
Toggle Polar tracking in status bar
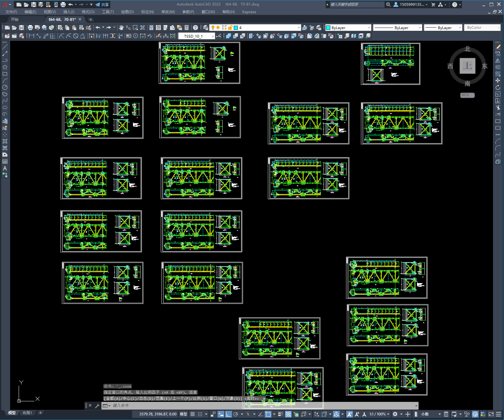236,414
